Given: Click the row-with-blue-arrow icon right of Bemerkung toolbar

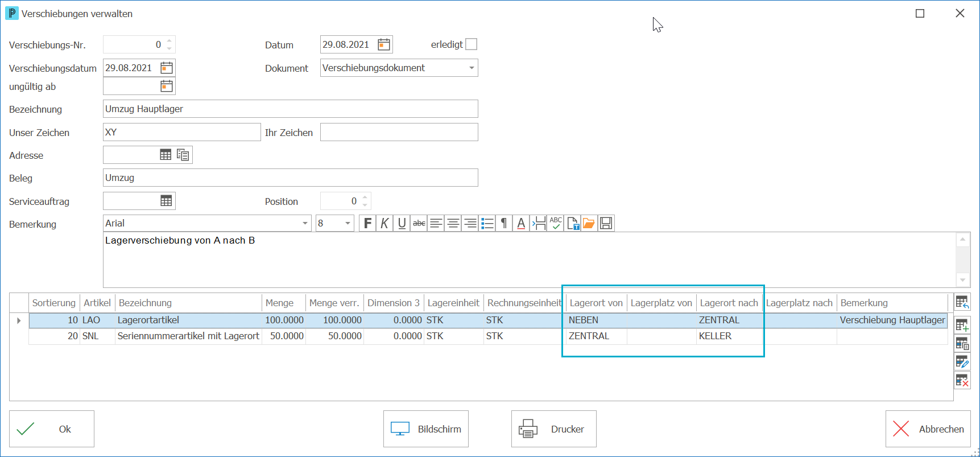Looking at the screenshot, I should point(539,223).
